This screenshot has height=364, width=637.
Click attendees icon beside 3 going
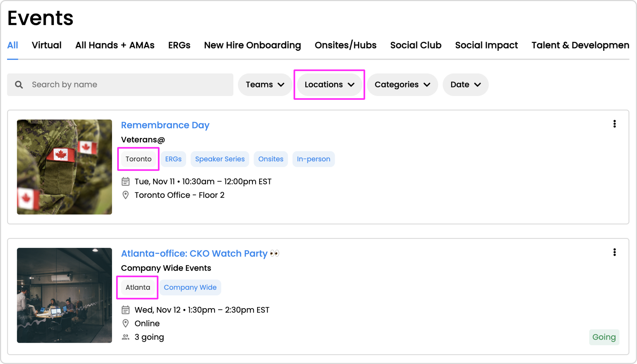click(x=125, y=337)
